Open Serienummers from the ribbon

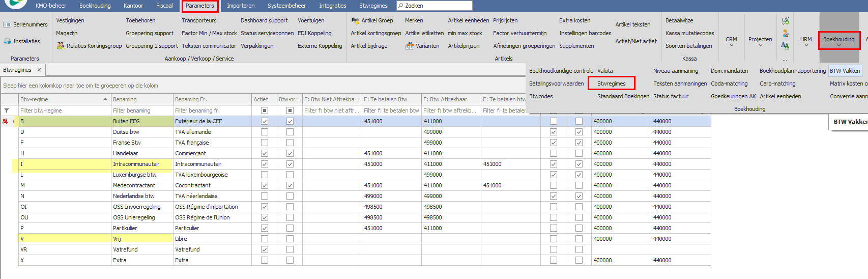[25, 24]
